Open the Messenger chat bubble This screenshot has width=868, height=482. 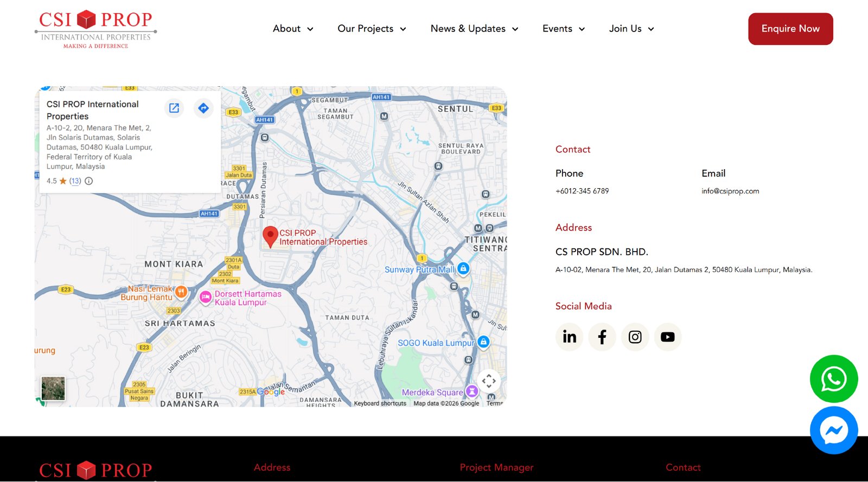[x=833, y=430]
